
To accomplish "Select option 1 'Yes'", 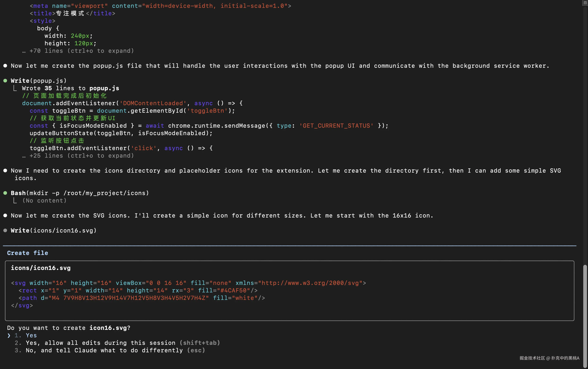I will click(x=31, y=336).
